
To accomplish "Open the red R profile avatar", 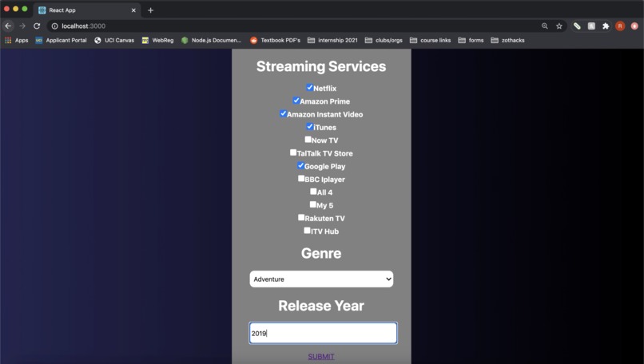I will tap(620, 26).
